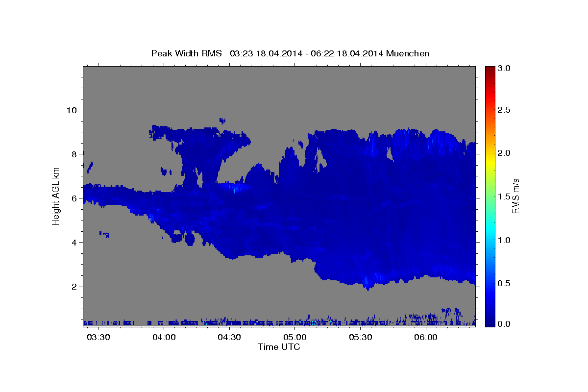
Task: Click the 03:30 time tick label
Action: (98, 338)
